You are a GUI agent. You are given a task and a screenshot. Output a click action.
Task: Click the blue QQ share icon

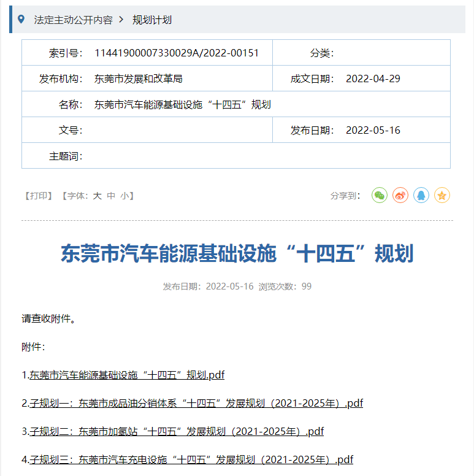click(x=421, y=196)
